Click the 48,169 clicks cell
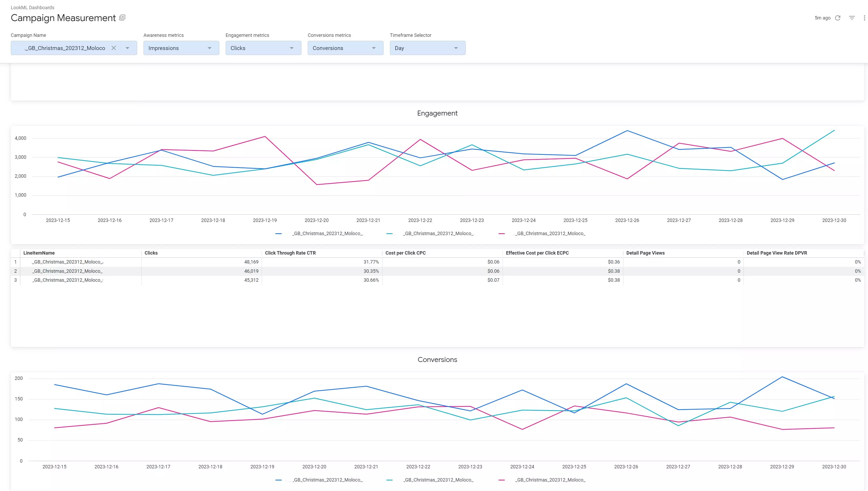Image resolution: width=868 pixels, height=491 pixels. click(x=251, y=262)
